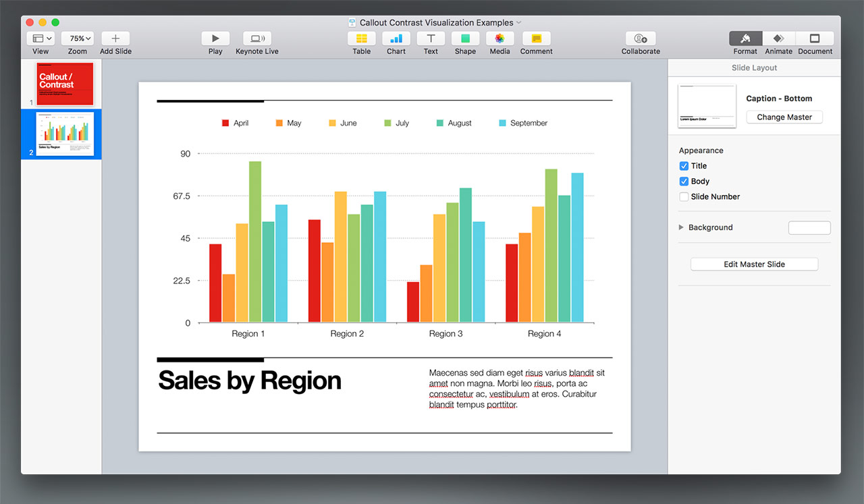The image size is (864, 504).
Task: Enable the Slide Number checkbox
Action: pos(684,197)
